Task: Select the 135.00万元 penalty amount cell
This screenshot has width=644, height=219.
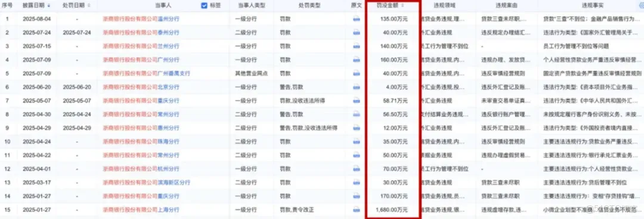Action: click(394, 18)
